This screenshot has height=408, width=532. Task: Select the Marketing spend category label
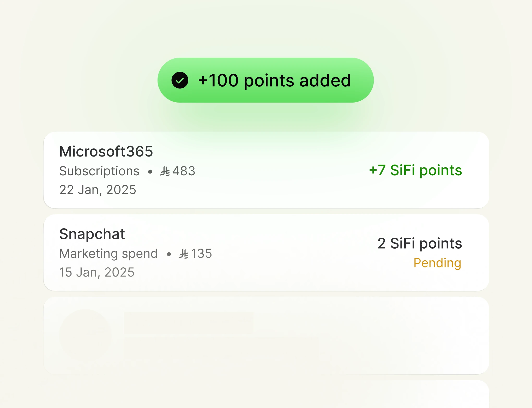pos(108,254)
